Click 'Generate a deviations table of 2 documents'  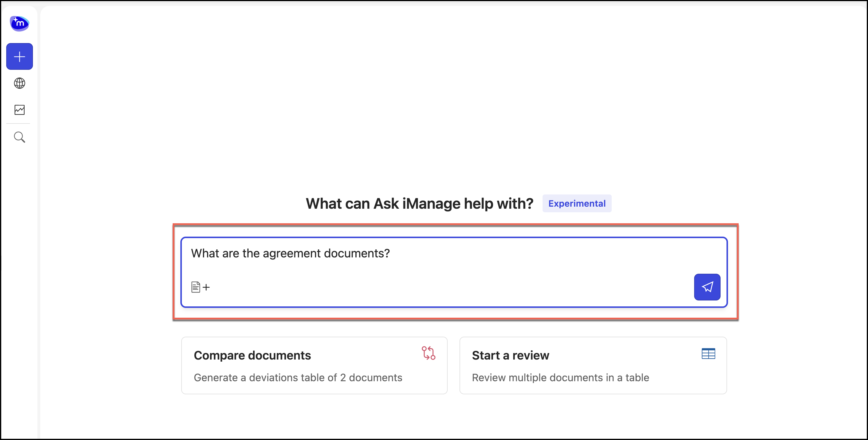(298, 378)
